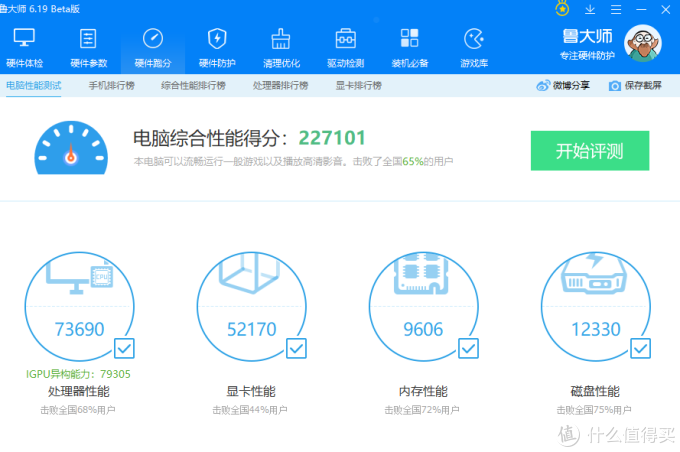Switch to 综合性能排行榜 tab

click(193, 85)
